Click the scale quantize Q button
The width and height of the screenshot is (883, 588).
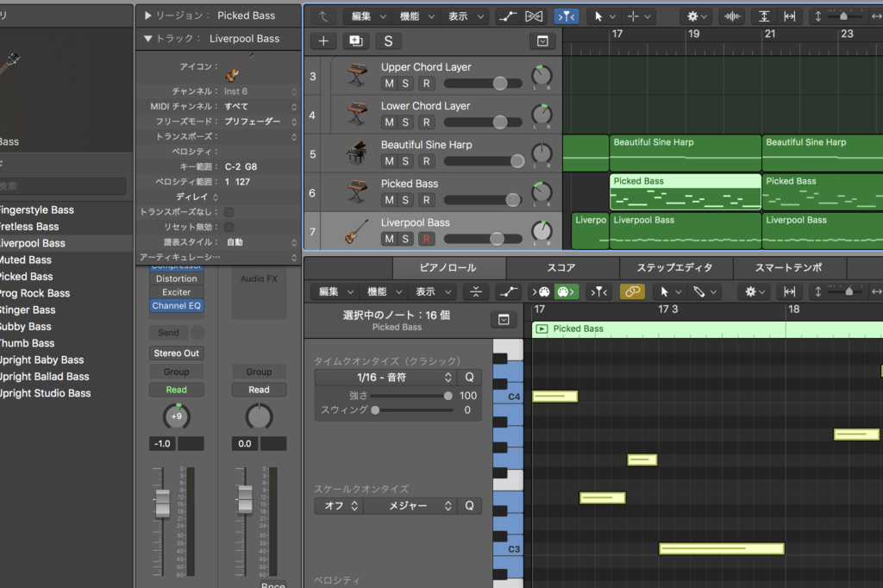coord(469,506)
